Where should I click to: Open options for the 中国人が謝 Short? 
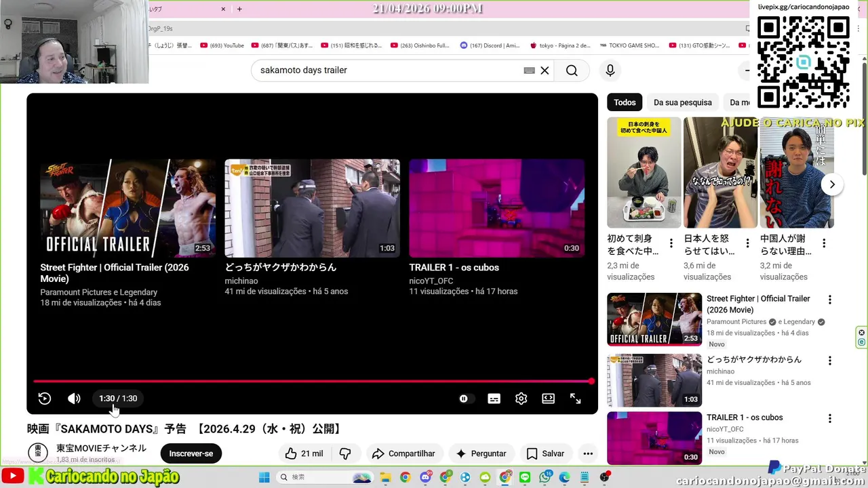(x=824, y=243)
